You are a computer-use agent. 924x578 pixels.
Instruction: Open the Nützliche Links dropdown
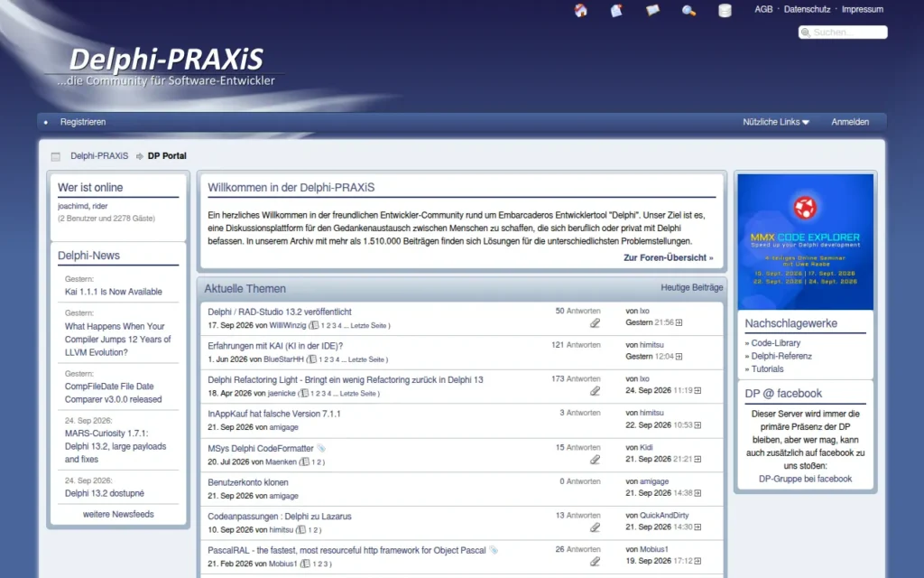click(775, 122)
